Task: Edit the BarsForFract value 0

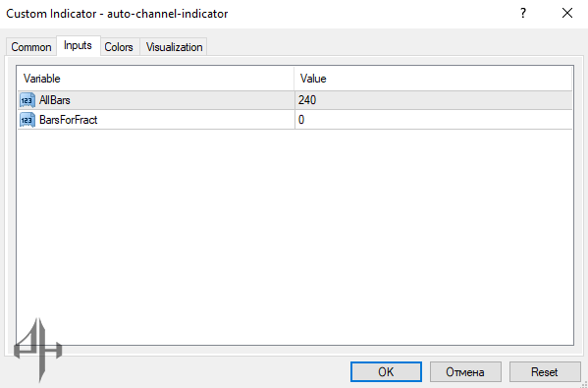Action: 434,120
